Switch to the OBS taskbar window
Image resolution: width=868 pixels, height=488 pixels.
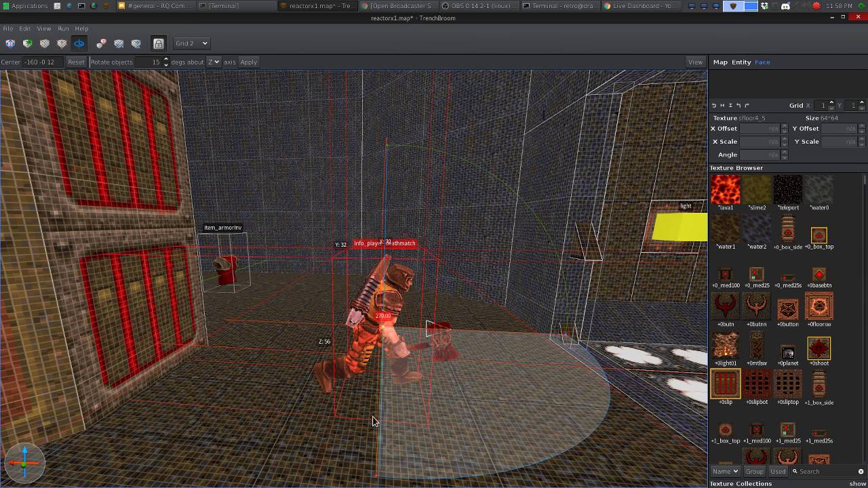click(x=479, y=5)
